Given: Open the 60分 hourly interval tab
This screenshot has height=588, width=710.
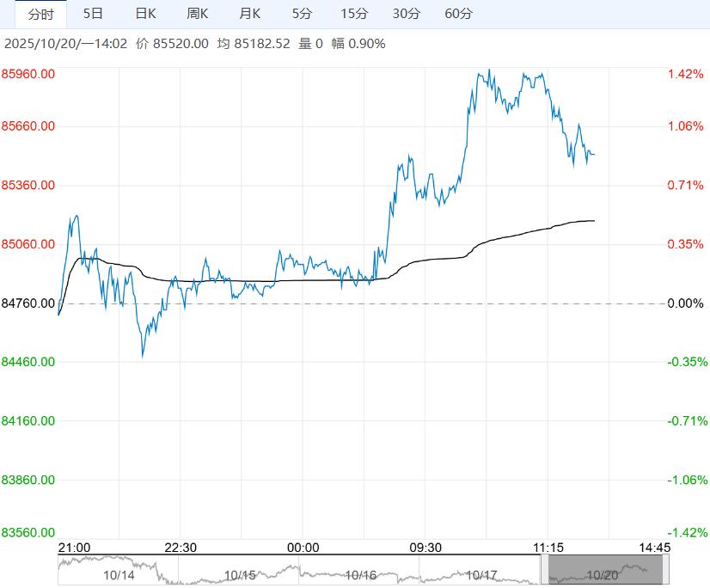Looking at the screenshot, I should click(x=459, y=14).
